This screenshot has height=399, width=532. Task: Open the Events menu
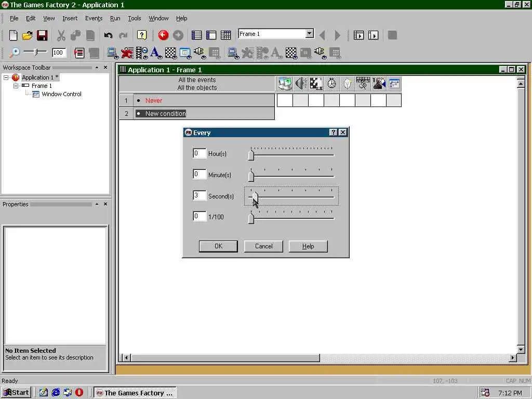(94, 18)
